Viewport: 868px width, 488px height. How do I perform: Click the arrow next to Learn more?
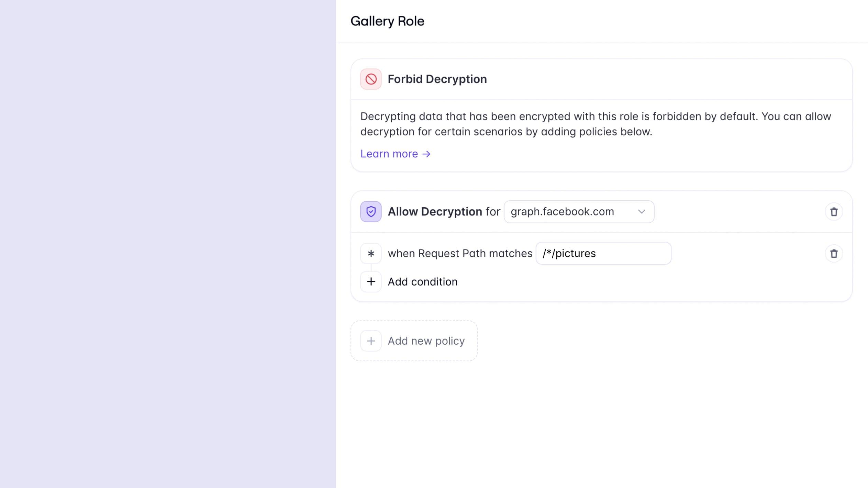tap(426, 154)
